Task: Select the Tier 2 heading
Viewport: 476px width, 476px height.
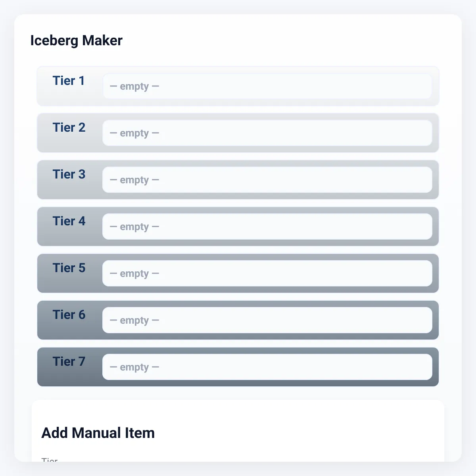Action: pyautogui.click(x=69, y=128)
